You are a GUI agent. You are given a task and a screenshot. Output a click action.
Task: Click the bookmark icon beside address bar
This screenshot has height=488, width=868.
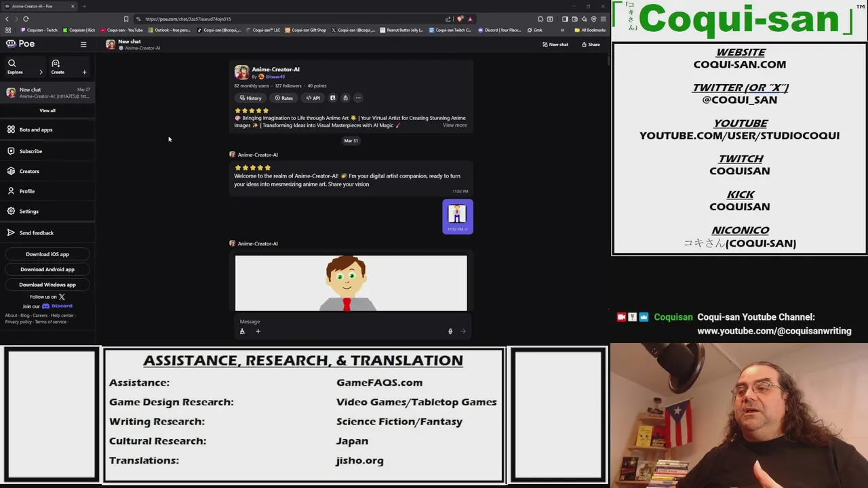(126, 19)
